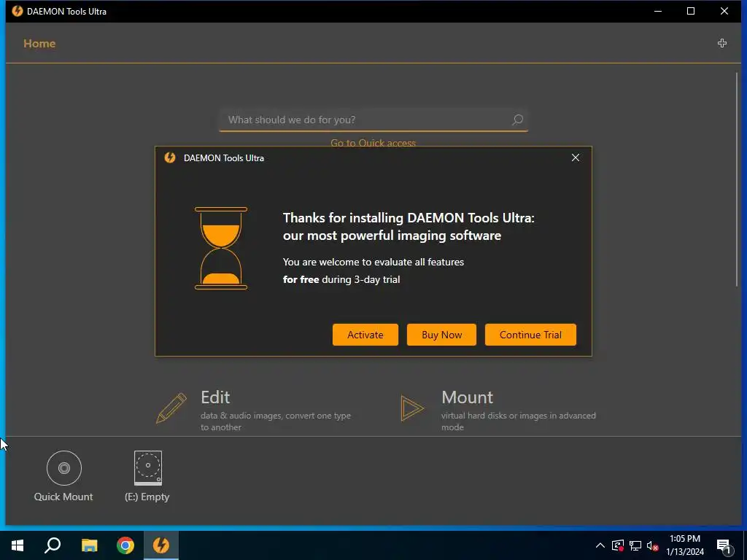Click the Activate button in the dialog
Image resolution: width=747 pixels, height=560 pixels.
click(x=365, y=335)
